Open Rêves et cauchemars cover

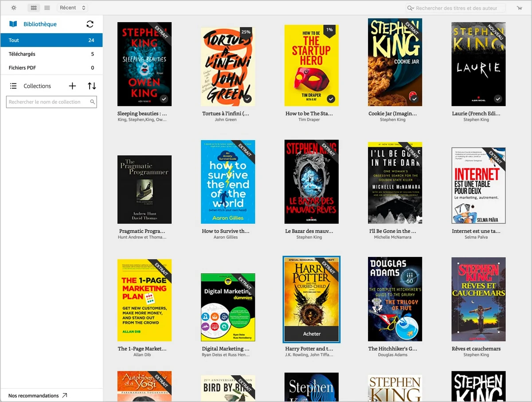pyautogui.click(x=478, y=300)
